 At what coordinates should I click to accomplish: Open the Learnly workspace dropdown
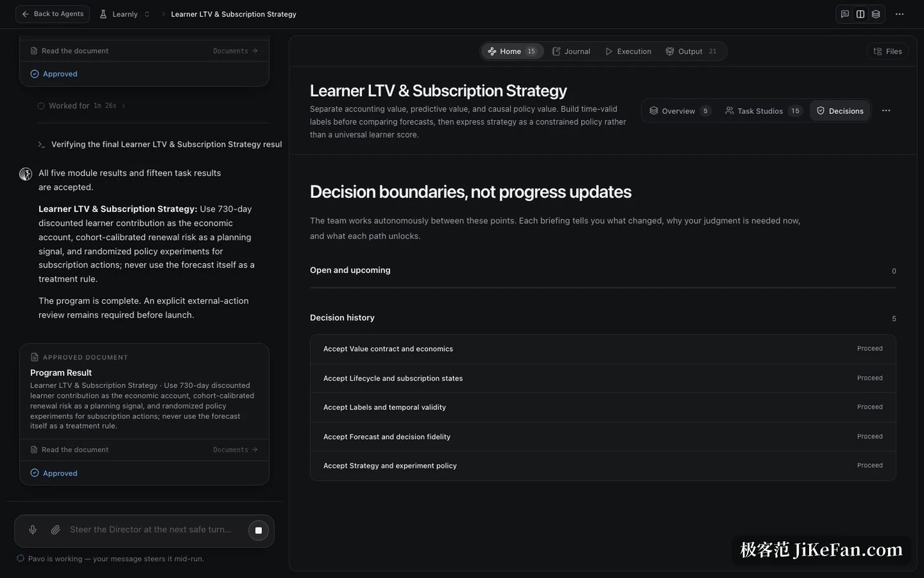point(125,14)
